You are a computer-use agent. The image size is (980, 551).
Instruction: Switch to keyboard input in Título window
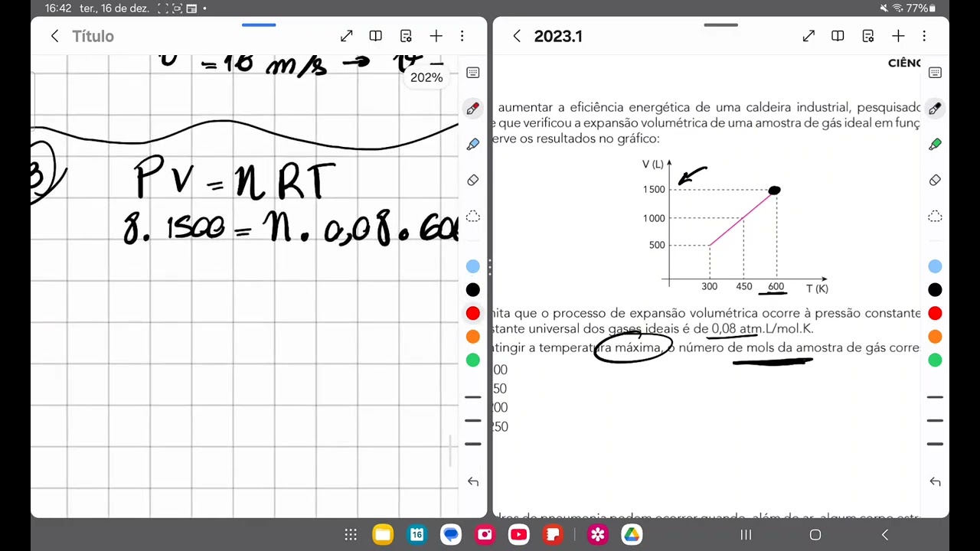click(x=473, y=73)
